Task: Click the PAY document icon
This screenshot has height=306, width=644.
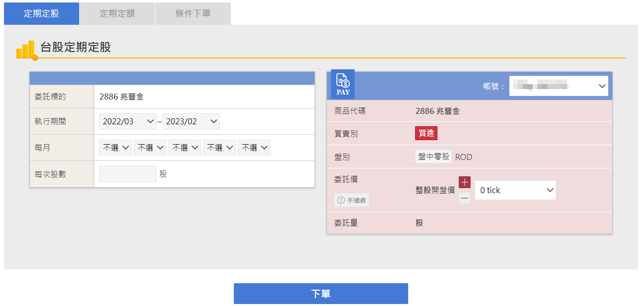Action: [x=343, y=84]
